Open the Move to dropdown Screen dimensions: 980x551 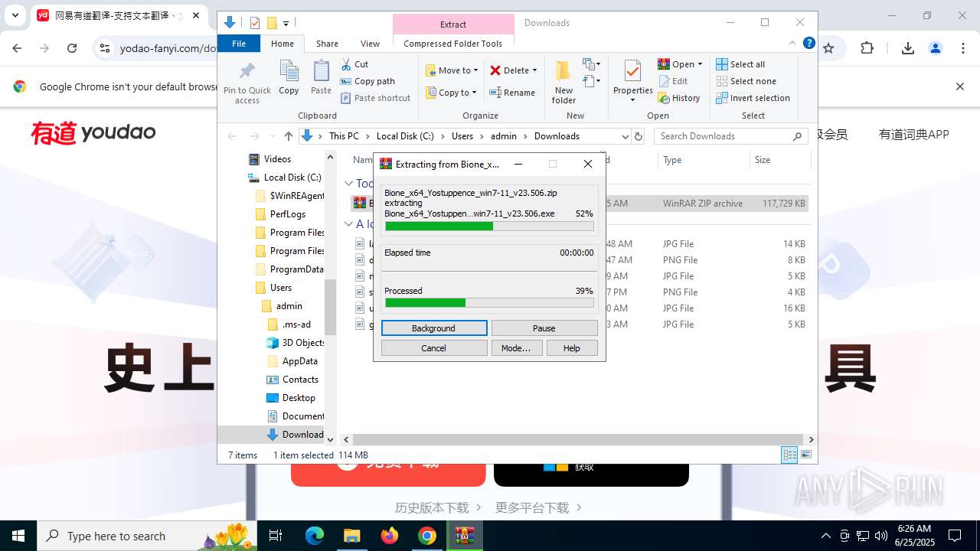pos(452,70)
